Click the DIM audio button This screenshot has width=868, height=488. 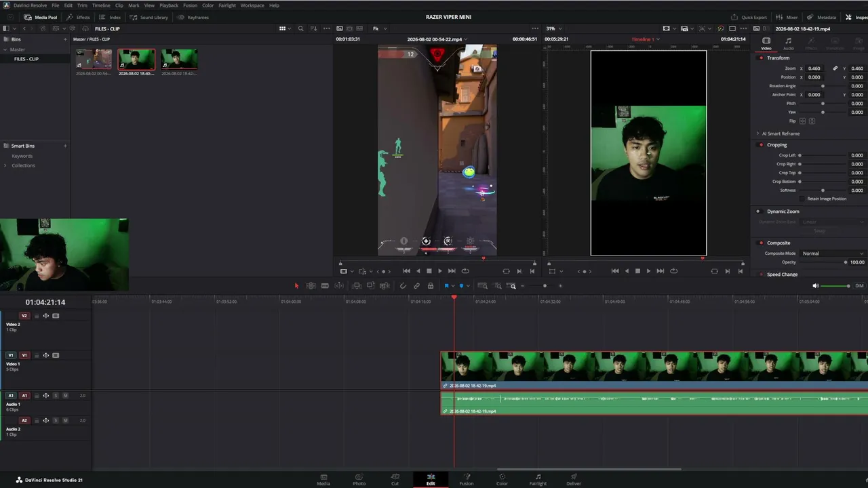(859, 286)
